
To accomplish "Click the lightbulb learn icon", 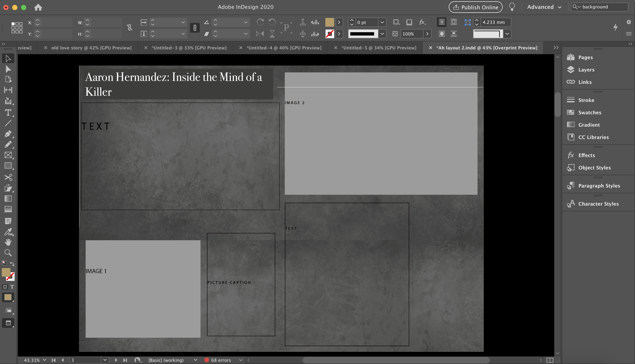I will (x=512, y=7).
